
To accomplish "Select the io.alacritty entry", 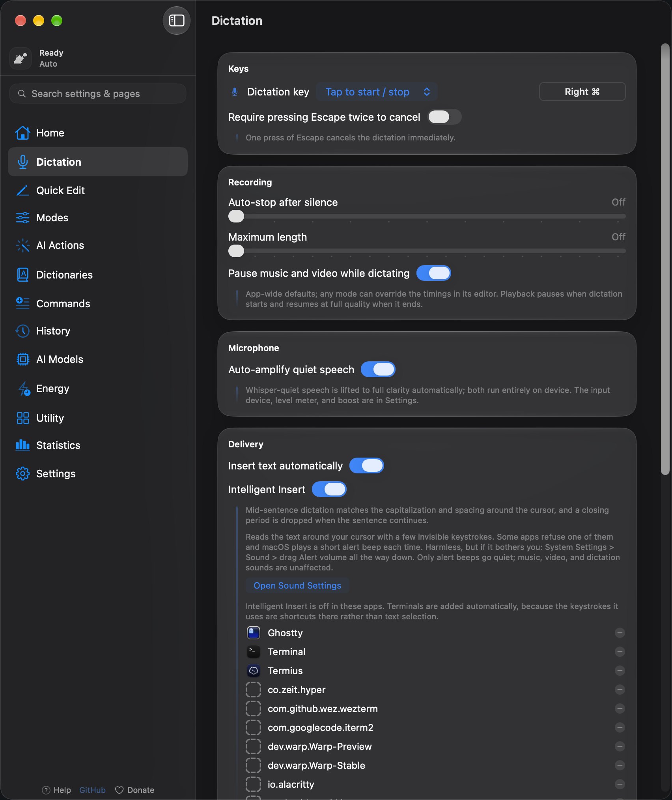I will (435, 785).
